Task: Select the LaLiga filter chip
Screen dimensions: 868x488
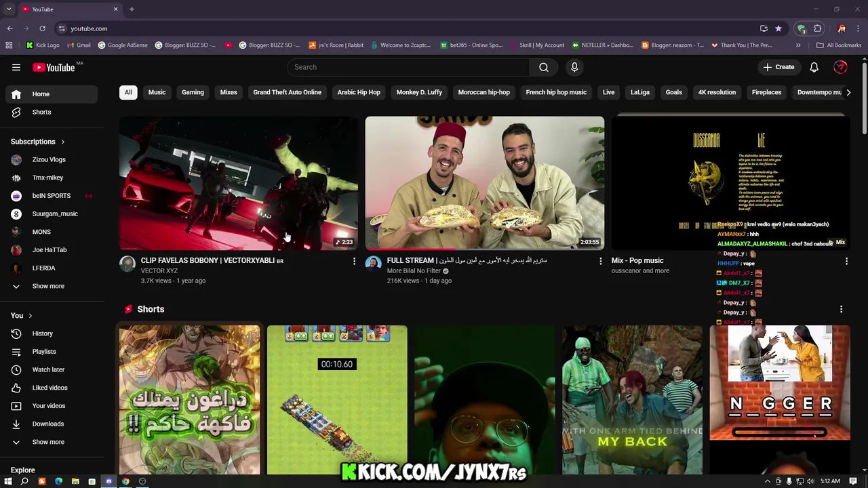Action: pos(640,92)
